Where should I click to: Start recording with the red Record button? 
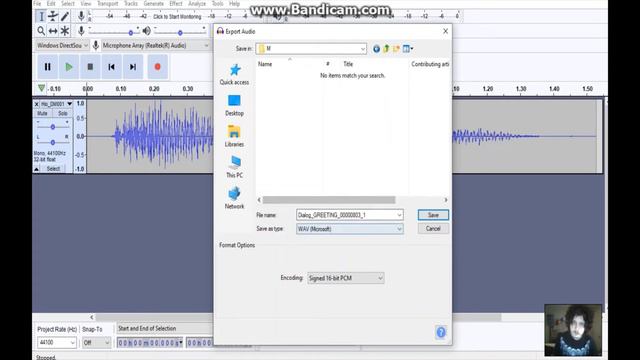point(158,67)
